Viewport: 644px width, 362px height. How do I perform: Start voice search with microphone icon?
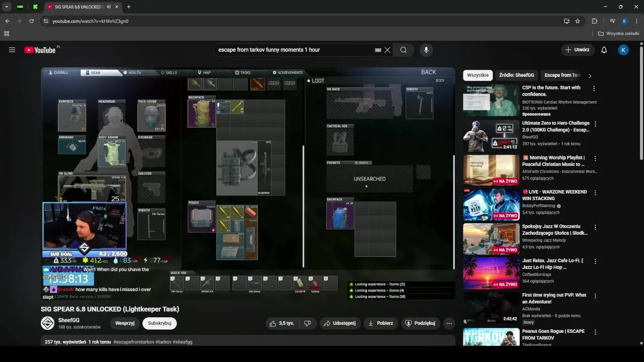click(x=426, y=50)
